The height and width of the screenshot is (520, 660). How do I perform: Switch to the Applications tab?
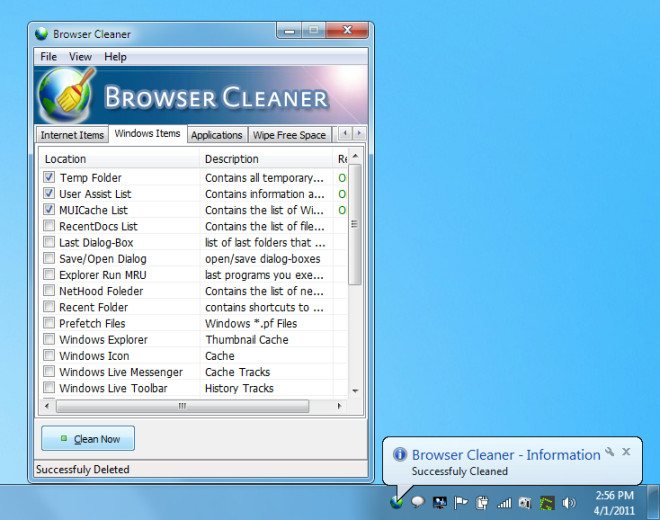pyautogui.click(x=216, y=135)
